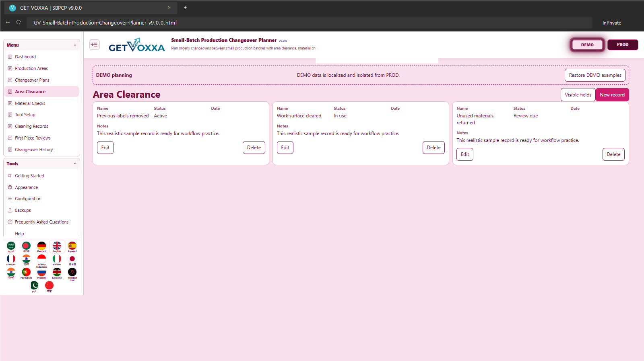Click the Appearance palette icon
Image resolution: width=644 pixels, height=361 pixels.
pos(10,187)
